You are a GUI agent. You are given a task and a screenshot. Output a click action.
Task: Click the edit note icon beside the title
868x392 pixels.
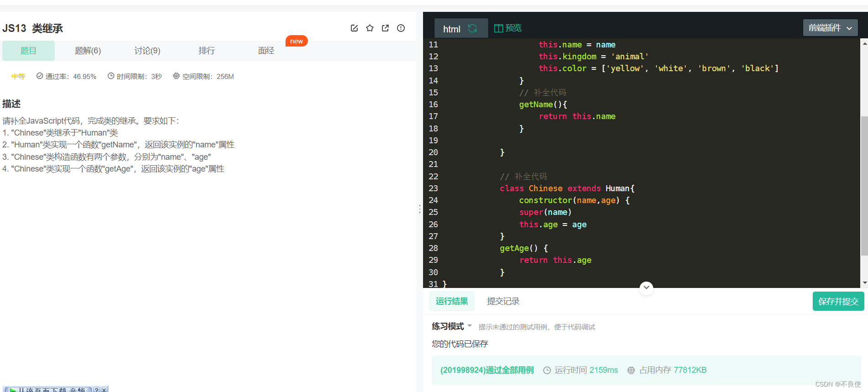(354, 28)
